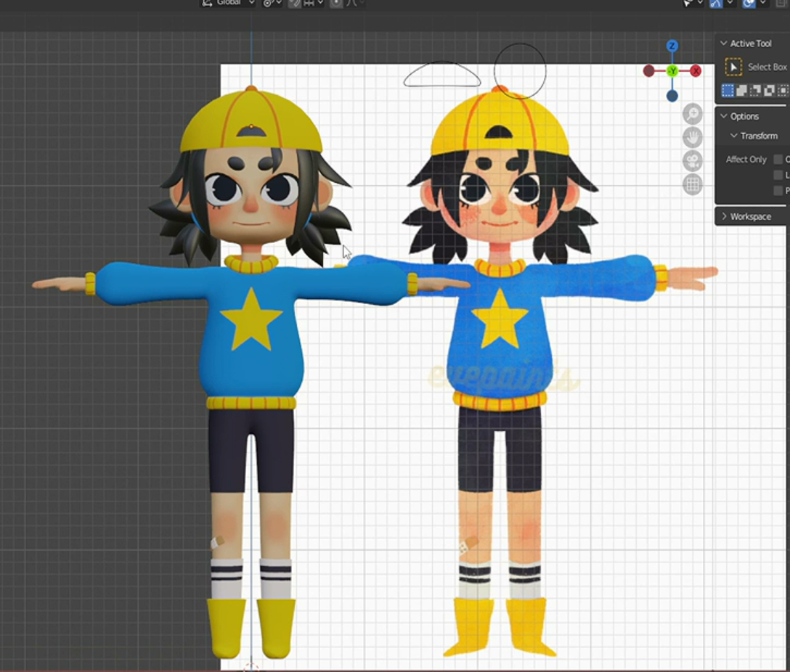
Task: Click the red X axis gizmo ball
Action: coord(696,71)
